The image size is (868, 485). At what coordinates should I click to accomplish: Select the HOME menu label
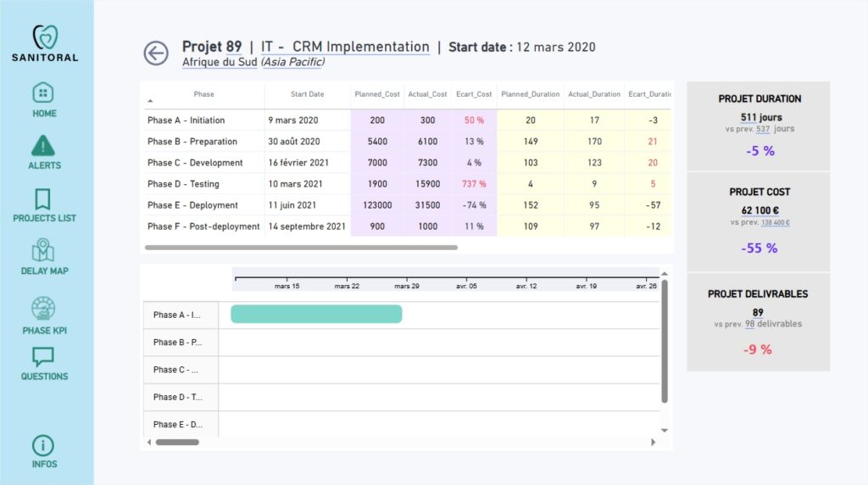pyautogui.click(x=44, y=114)
